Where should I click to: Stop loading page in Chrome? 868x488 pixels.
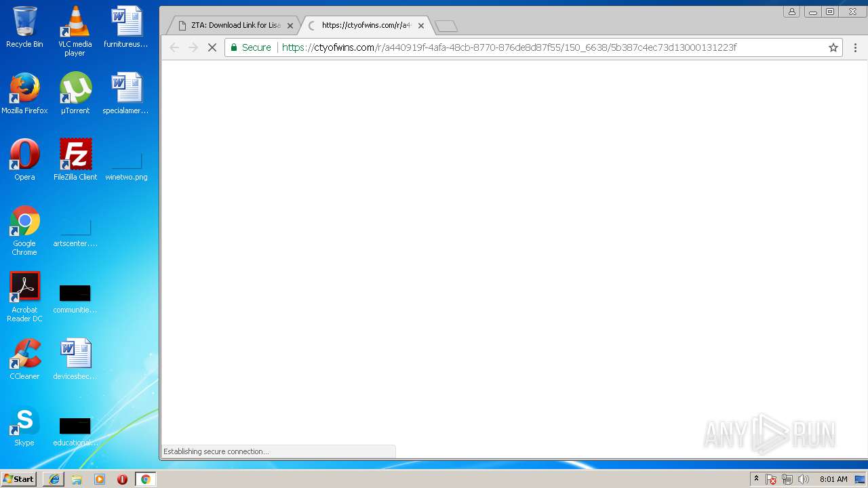[x=212, y=47]
